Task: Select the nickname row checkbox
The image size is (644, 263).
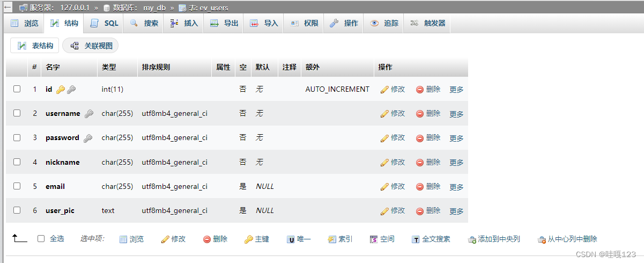Action: [x=17, y=162]
